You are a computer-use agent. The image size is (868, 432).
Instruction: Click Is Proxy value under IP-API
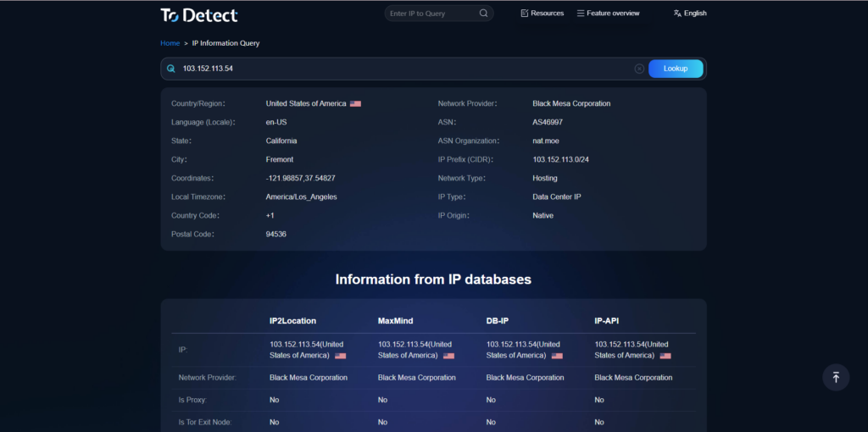coord(599,400)
